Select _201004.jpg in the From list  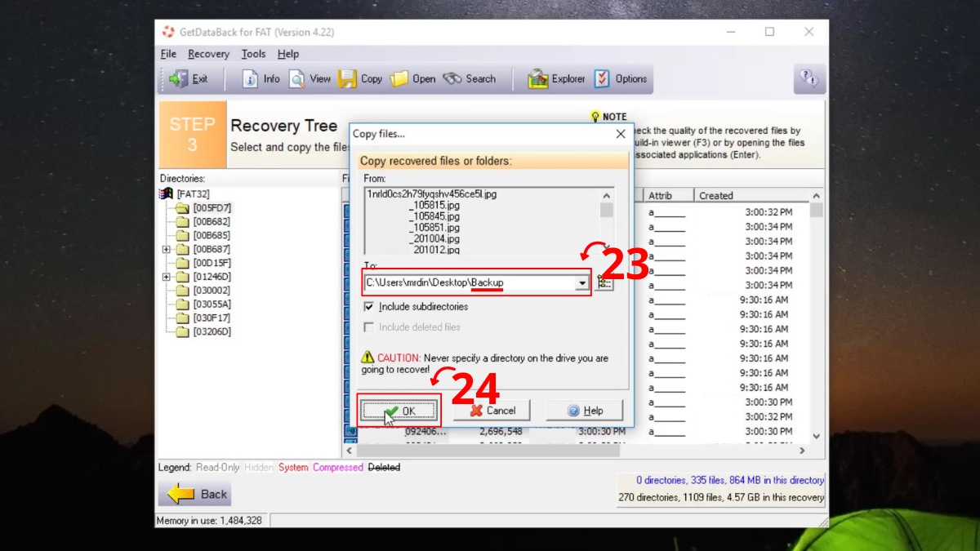(434, 239)
